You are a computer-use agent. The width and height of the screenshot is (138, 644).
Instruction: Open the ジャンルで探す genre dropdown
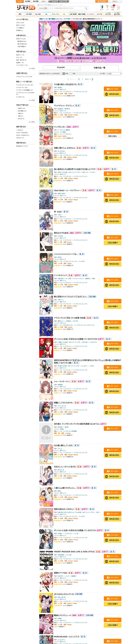point(43,8)
